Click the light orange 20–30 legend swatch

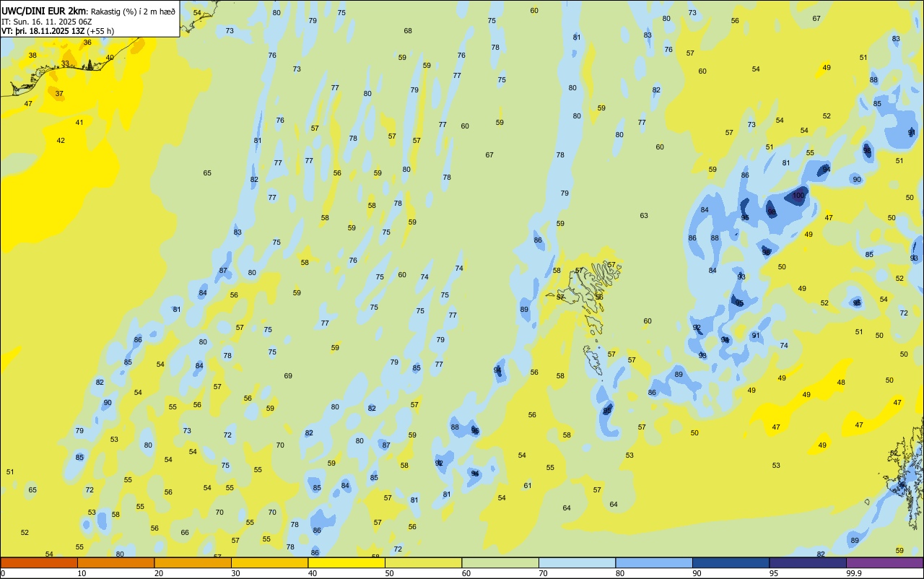[x=193, y=562]
